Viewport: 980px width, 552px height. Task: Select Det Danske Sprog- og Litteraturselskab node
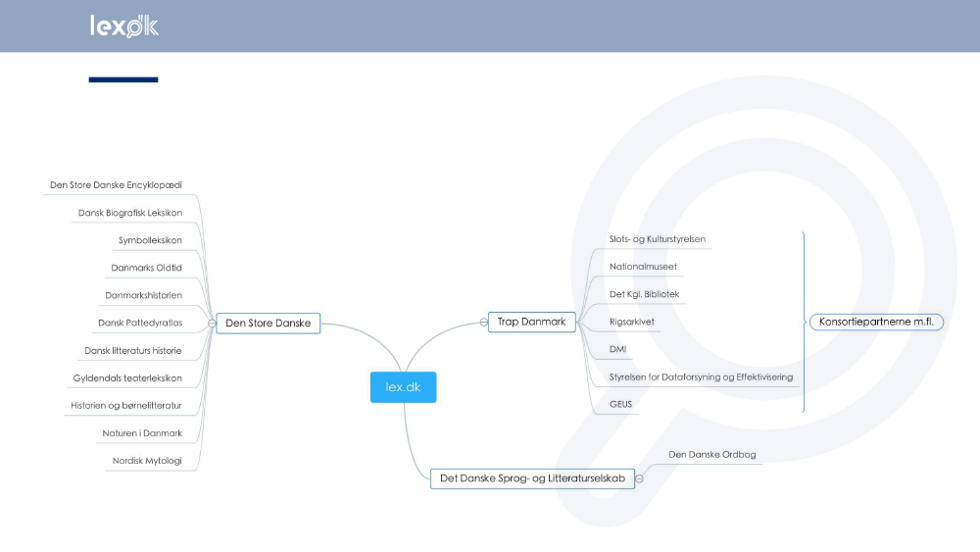532,478
